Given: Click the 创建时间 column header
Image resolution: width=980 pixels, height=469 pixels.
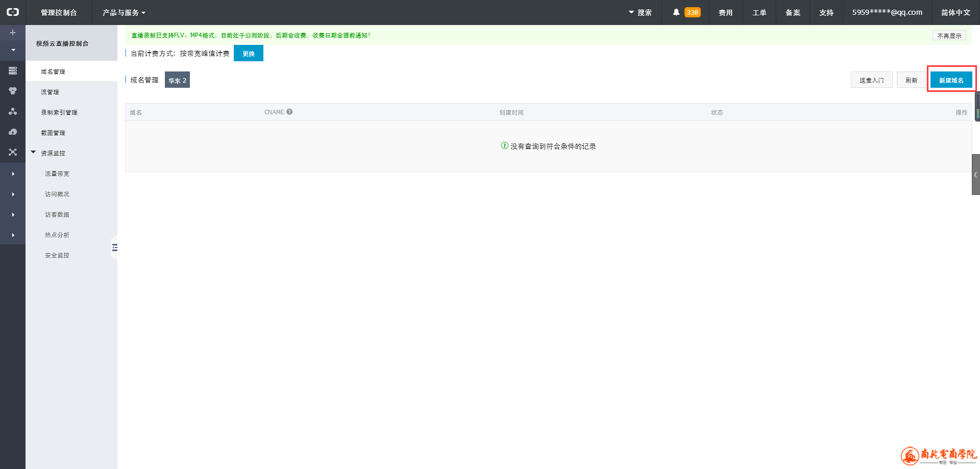Looking at the screenshot, I should (x=511, y=112).
